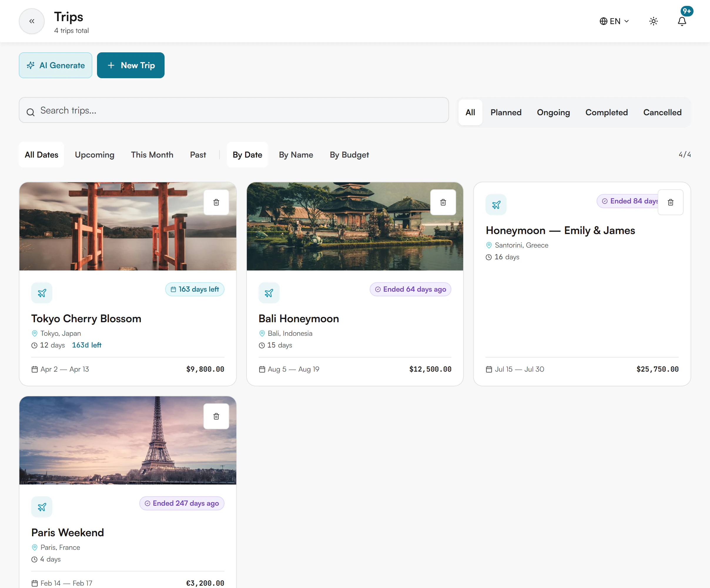Screen dimensions: 710x588
Task: Click the search magnifier icon
Action: point(31,112)
